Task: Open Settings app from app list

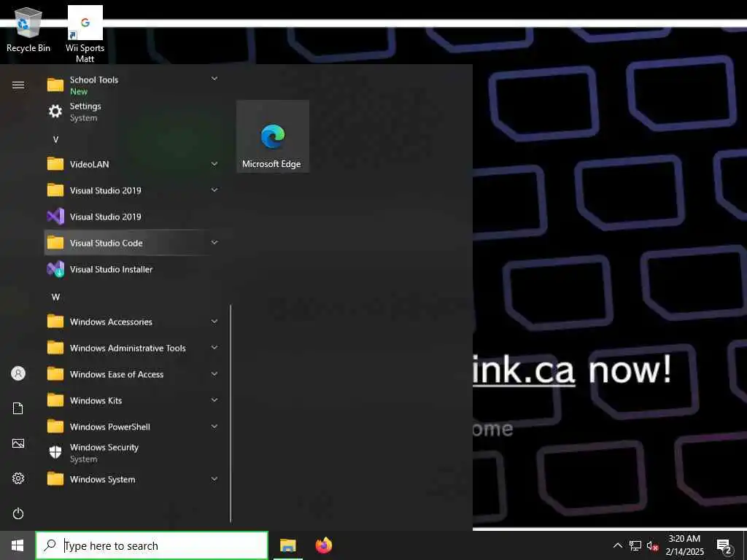Action: pos(133,112)
